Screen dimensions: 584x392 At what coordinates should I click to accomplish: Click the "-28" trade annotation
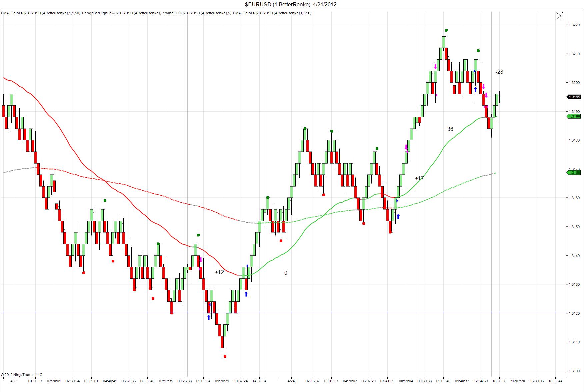click(x=499, y=72)
